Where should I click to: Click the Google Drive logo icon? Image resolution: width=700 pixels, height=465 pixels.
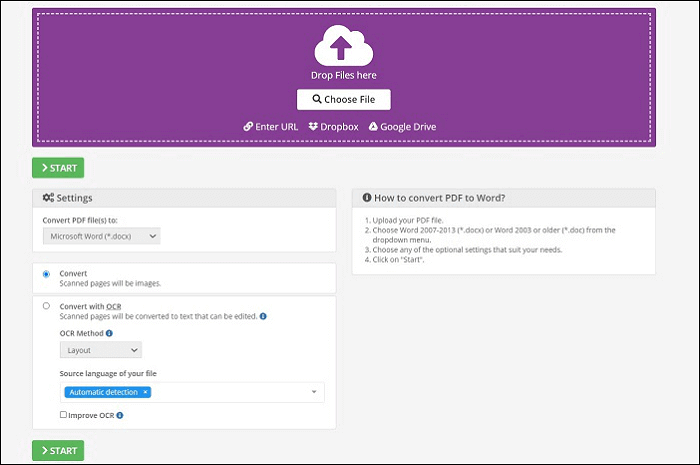pos(373,127)
